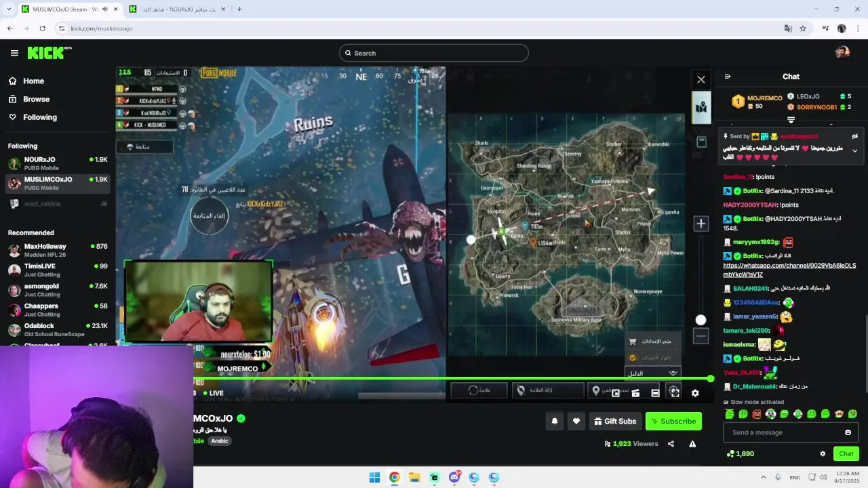Open NOURxJO followed channel
The width and height of the screenshot is (868, 488).
(x=58, y=163)
